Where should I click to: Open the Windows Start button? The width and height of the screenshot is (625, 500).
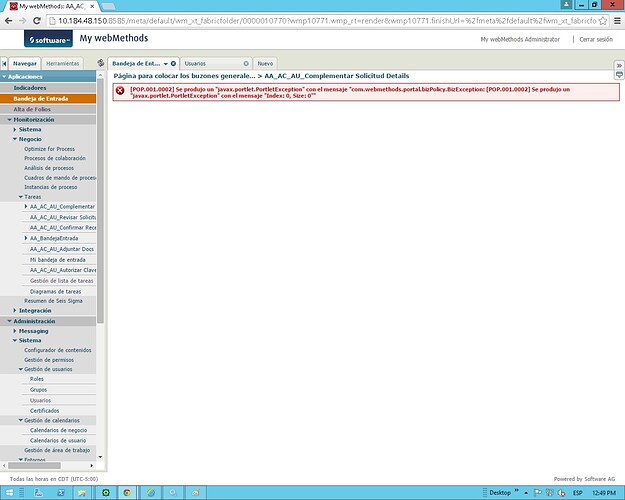[x=9, y=493]
